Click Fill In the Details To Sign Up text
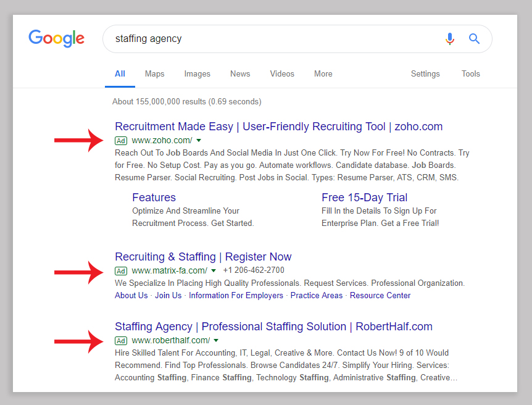The height and width of the screenshot is (405, 532). point(380,217)
